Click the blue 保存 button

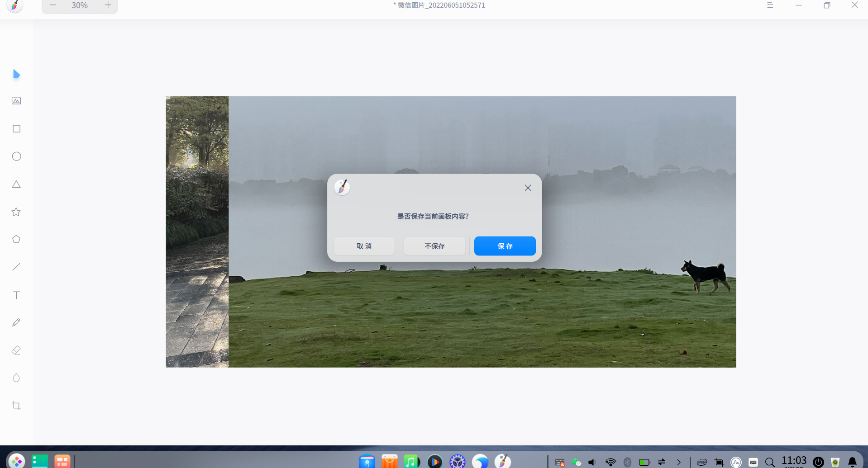pos(505,246)
